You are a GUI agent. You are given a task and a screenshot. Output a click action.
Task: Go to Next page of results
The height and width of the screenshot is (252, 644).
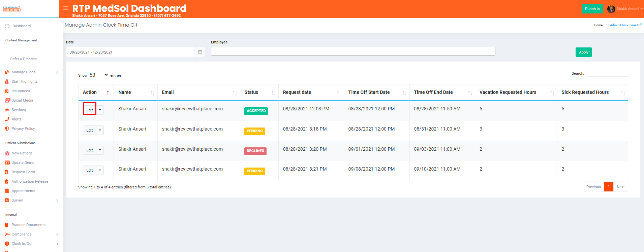[x=620, y=187]
